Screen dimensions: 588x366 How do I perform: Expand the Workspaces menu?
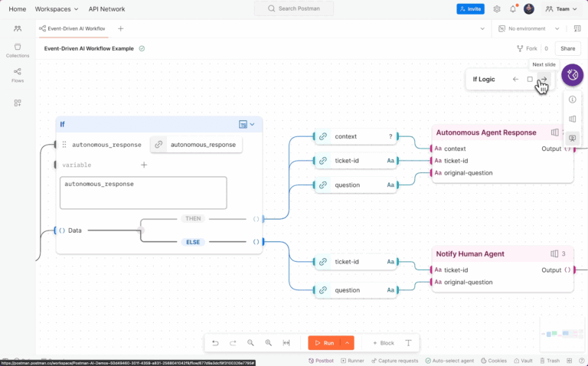(57, 9)
